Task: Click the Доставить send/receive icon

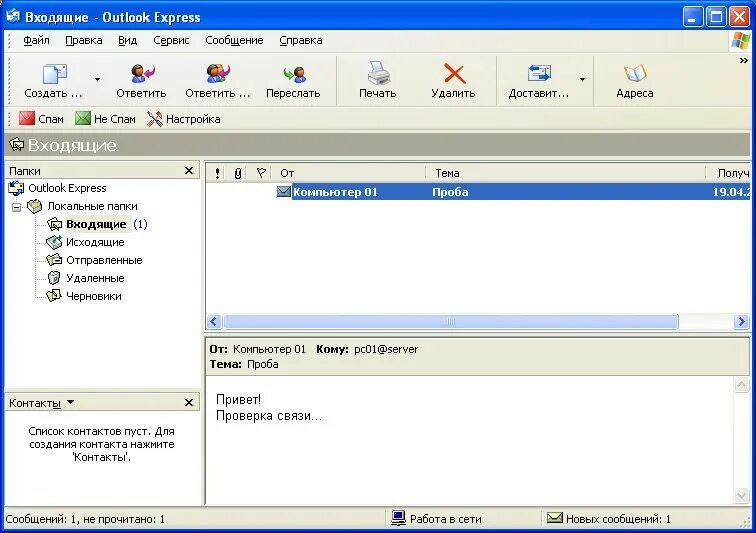Action: coord(539,73)
